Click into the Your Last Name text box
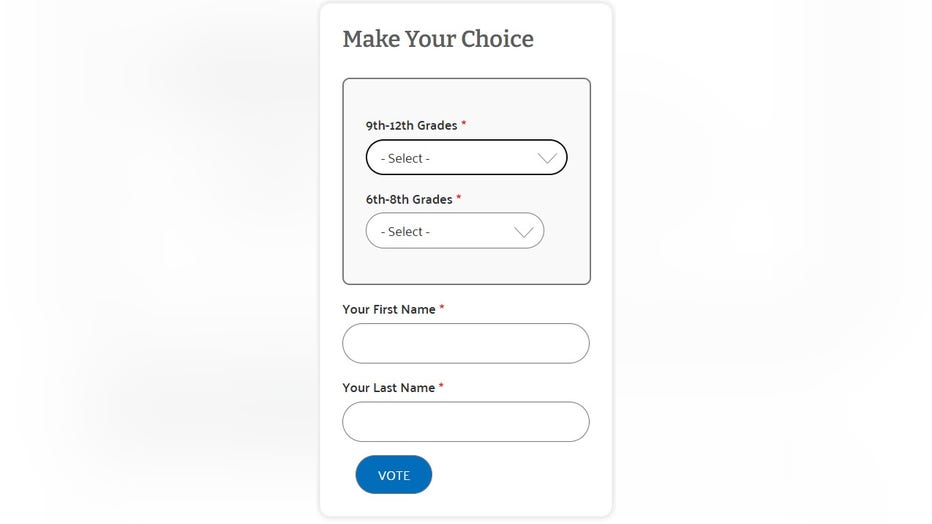Image resolution: width=932 pixels, height=524 pixels. pos(465,421)
